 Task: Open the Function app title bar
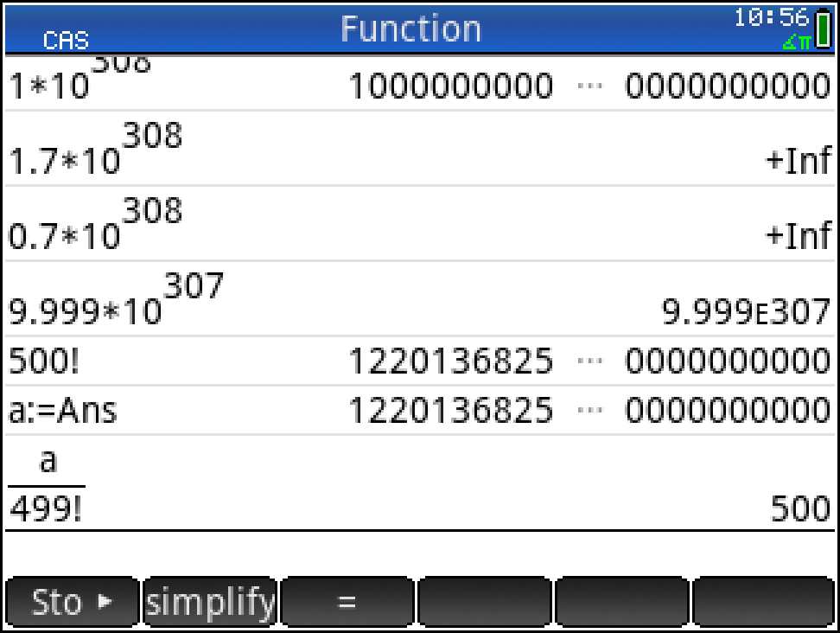coord(410,29)
